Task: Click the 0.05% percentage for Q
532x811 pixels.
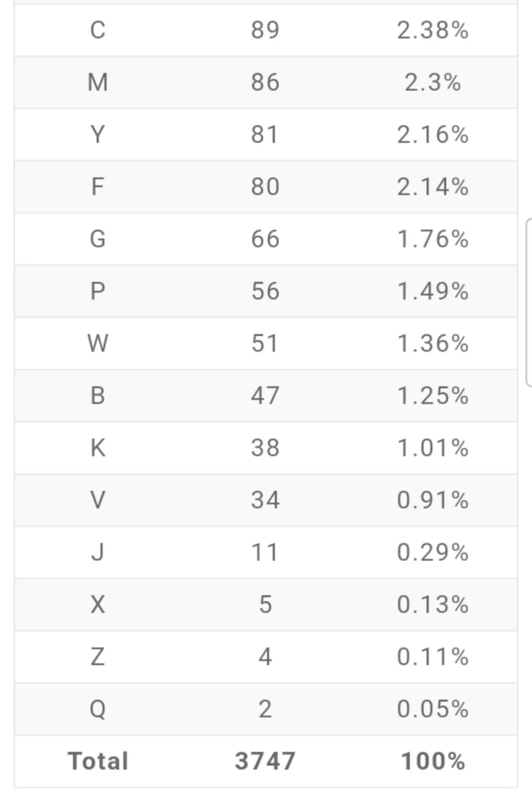Action: click(x=433, y=709)
